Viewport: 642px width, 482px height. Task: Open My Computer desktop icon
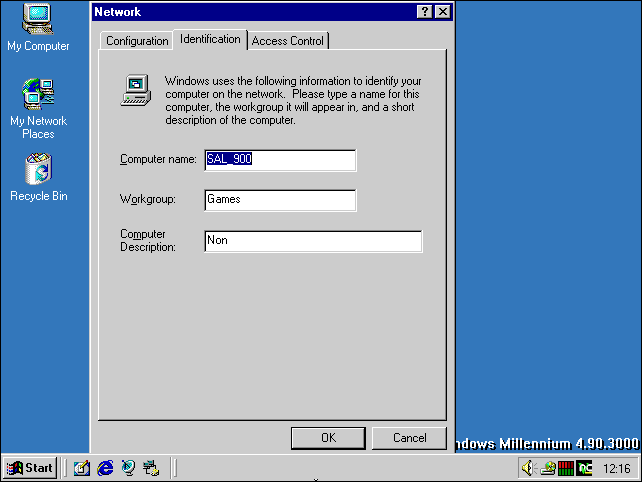(38, 27)
